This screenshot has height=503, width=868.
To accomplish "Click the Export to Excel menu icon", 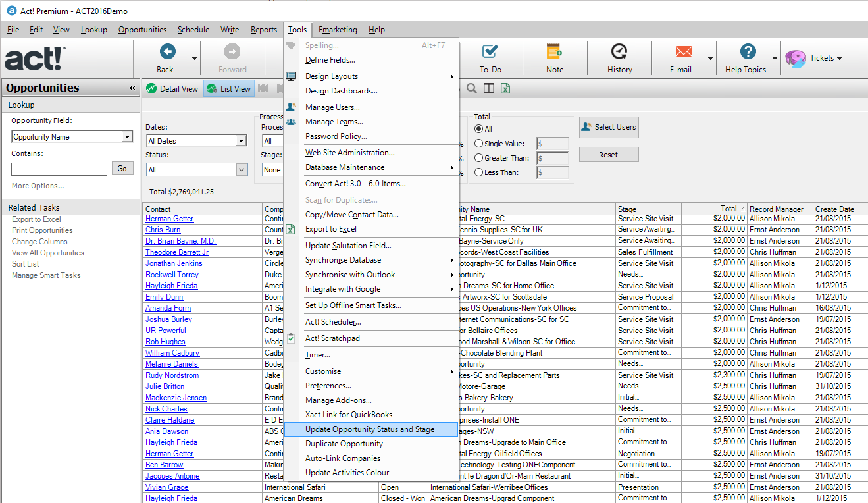I will pyautogui.click(x=291, y=229).
